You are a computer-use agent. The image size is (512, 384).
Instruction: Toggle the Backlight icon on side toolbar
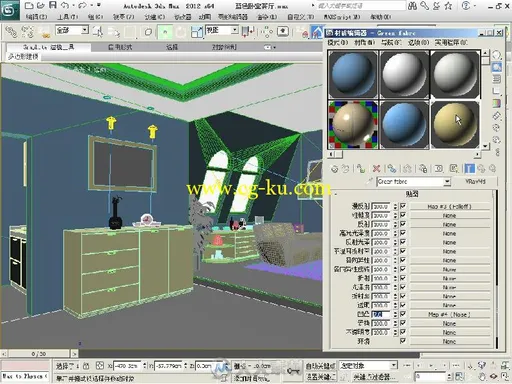point(497,67)
